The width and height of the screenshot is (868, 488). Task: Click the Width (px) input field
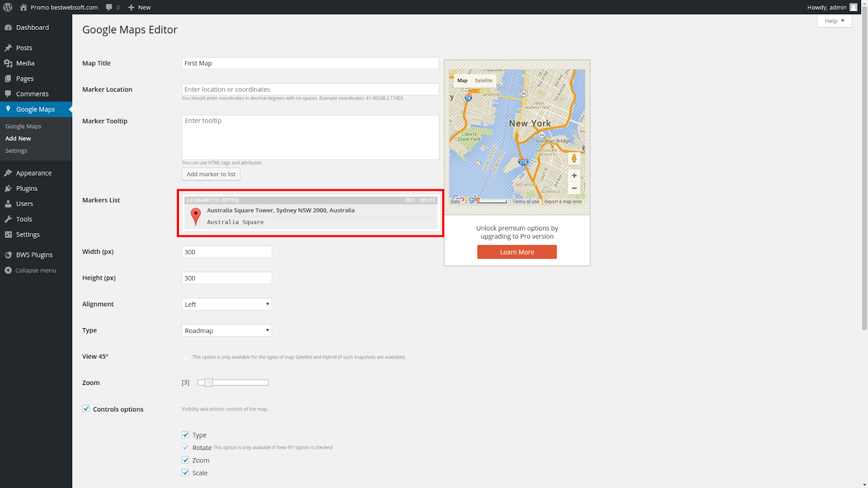pyautogui.click(x=227, y=252)
